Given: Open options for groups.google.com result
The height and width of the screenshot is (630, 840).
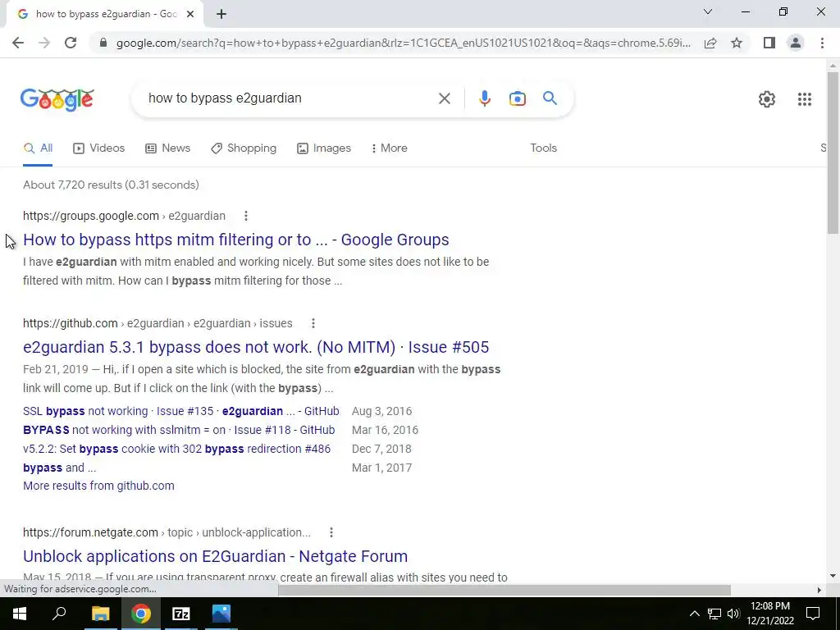Looking at the screenshot, I should point(246,216).
